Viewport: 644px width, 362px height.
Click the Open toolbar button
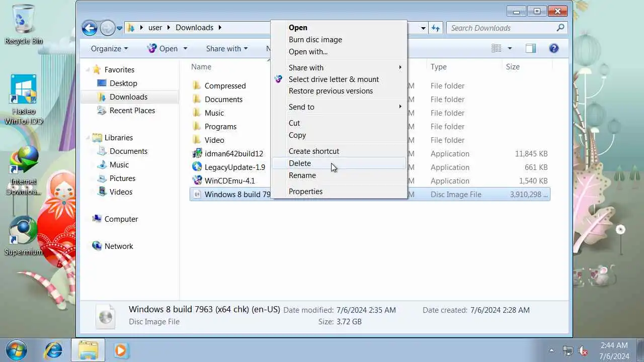click(x=163, y=49)
